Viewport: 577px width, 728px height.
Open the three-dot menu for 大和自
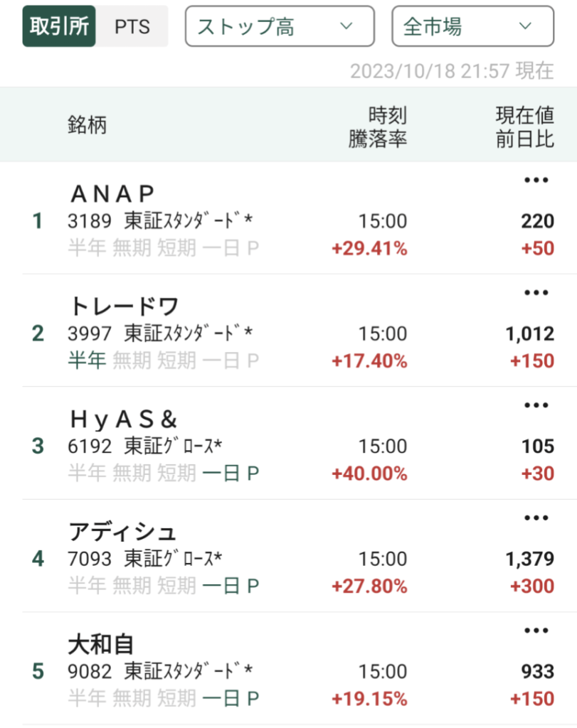click(x=536, y=631)
